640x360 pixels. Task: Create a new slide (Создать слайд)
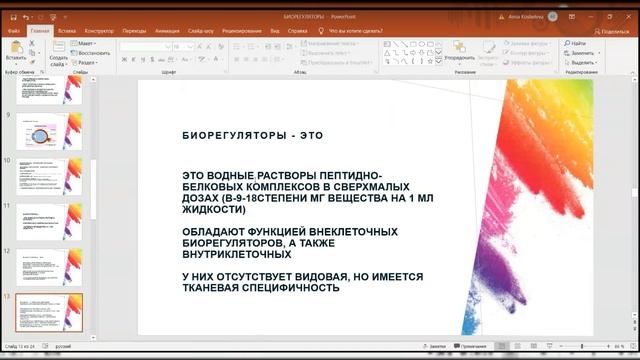coord(59,54)
